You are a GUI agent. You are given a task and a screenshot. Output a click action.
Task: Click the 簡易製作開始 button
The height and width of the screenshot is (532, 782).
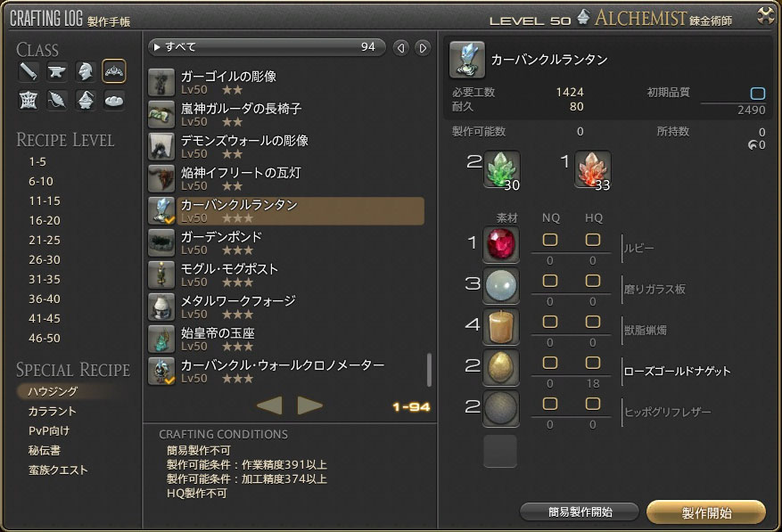point(580,512)
